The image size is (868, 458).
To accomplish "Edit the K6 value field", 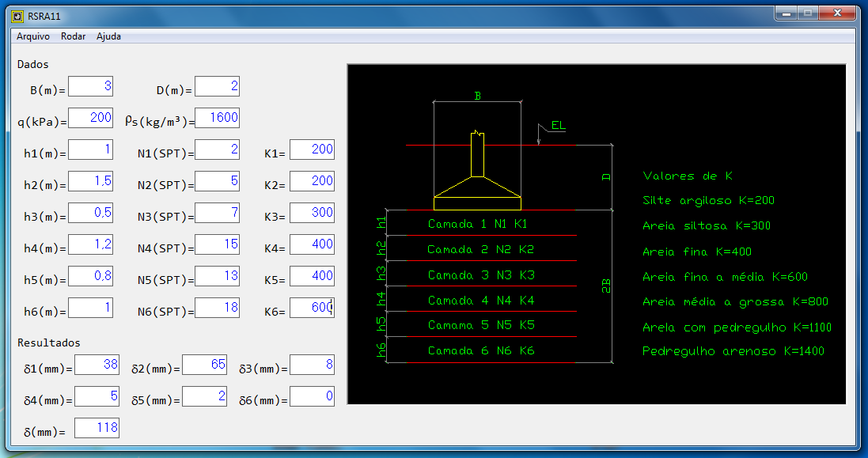I will click(x=313, y=308).
